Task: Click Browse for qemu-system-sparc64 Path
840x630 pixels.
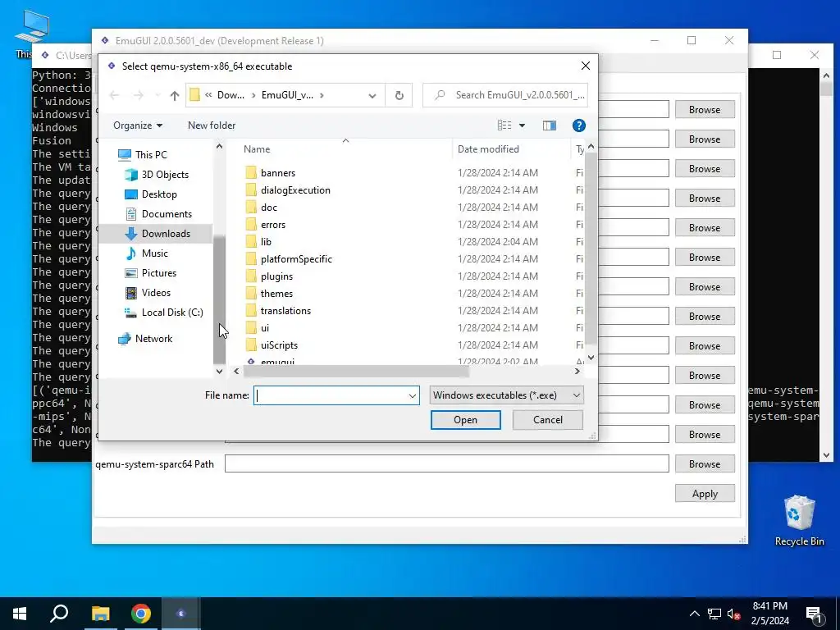Action: pyautogui.click(x=705, y=464)
